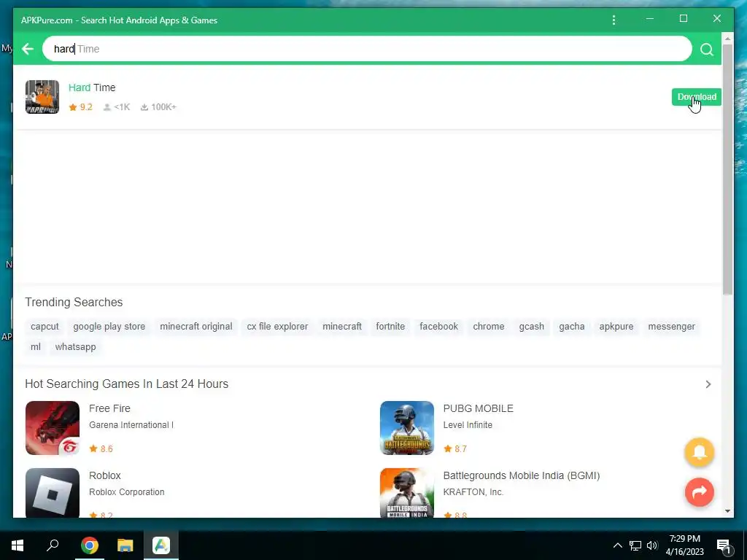Tap the 'gacha' trending tag

coord(572,327)
